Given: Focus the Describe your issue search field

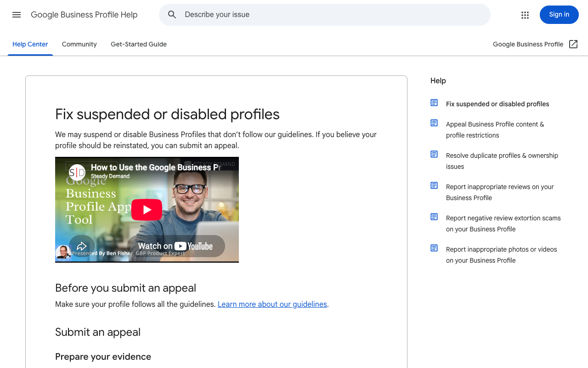Looking at the screenshot, I should [x=325, y=15].
